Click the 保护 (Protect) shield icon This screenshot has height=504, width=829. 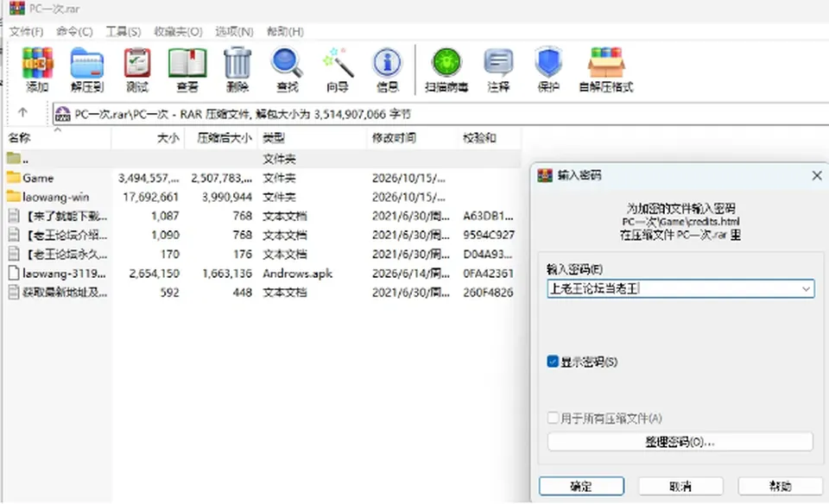pos(548,63)
